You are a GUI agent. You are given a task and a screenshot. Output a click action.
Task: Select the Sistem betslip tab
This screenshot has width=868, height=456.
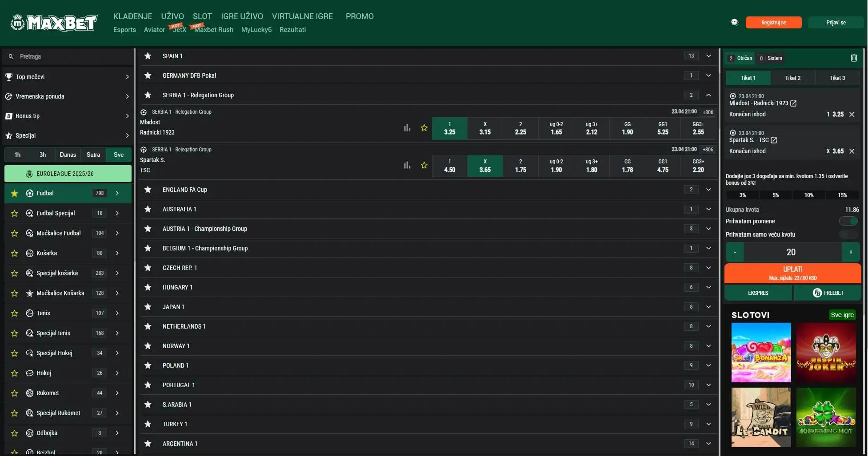[x=771, y=58]
